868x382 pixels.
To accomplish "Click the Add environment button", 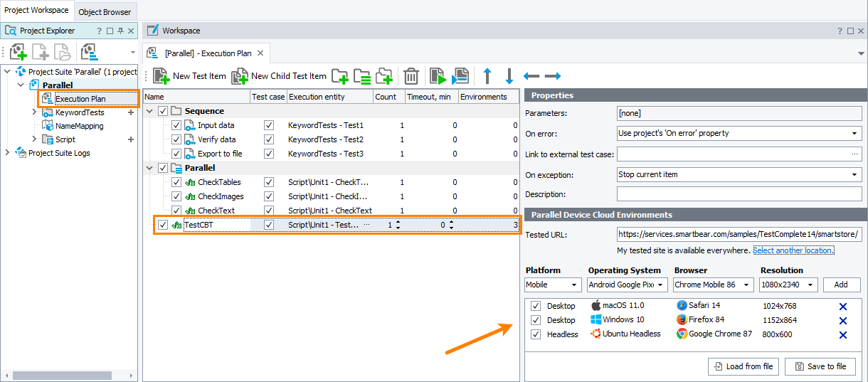I will tap(841, 285).
